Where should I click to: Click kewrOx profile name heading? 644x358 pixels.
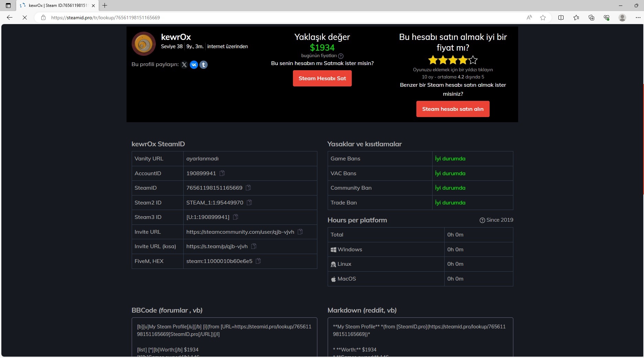point(176,37)
